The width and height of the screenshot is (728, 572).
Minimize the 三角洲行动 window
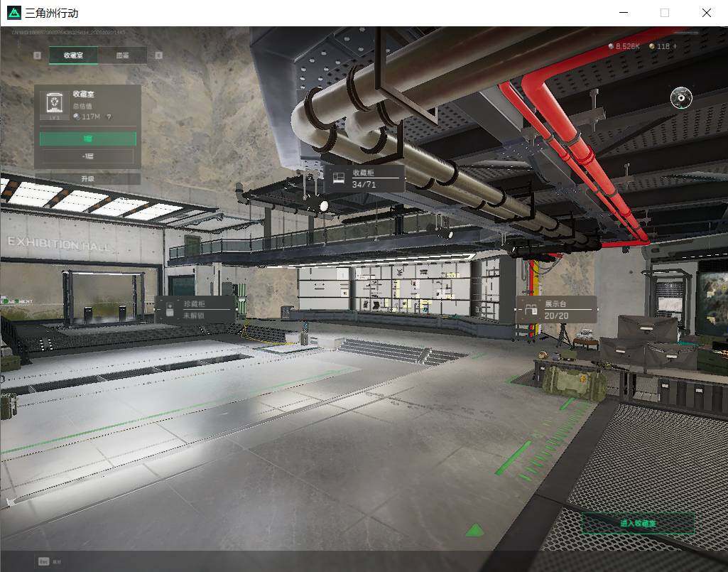624,13
